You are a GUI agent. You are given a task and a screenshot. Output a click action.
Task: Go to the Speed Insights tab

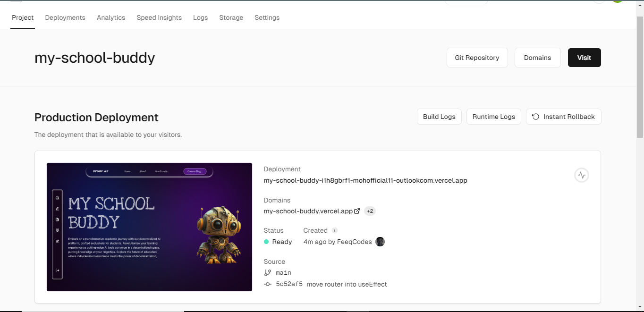[159, 17]
